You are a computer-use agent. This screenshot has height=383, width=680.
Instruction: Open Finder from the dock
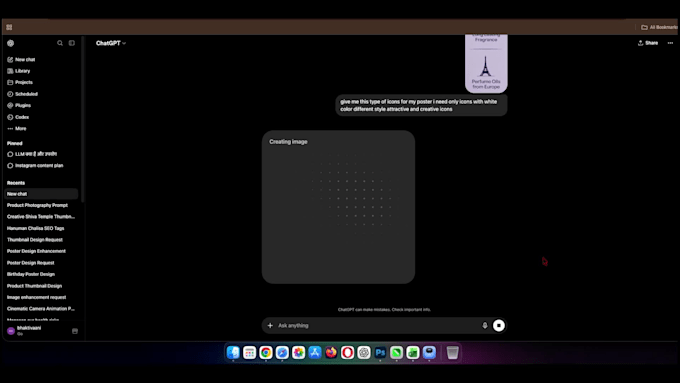[x=233, y=352]
